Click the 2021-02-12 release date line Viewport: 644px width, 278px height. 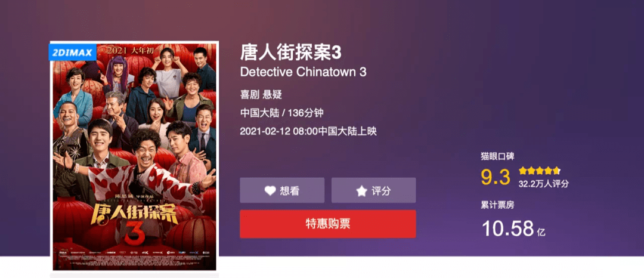tap(308, 131)
